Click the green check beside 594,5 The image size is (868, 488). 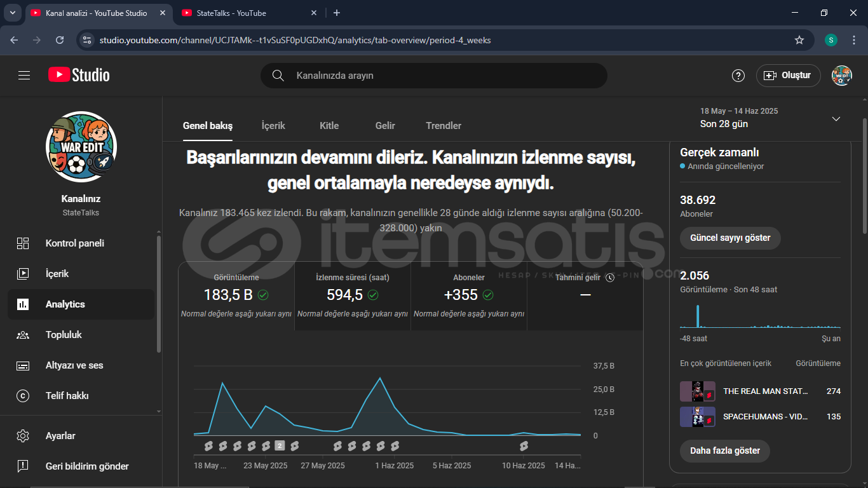pyautogui.click(x=373, y=295)
